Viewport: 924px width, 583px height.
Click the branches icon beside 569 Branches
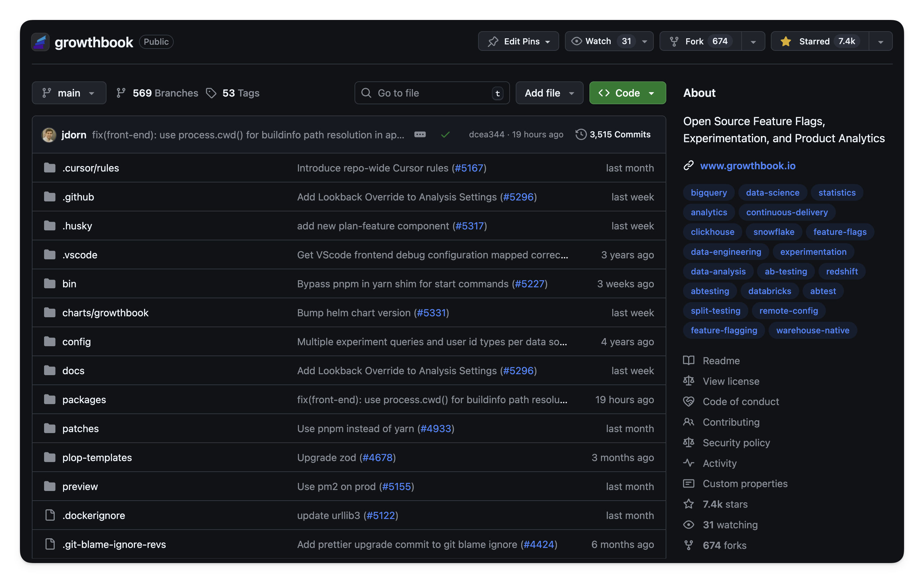point(121,93)
